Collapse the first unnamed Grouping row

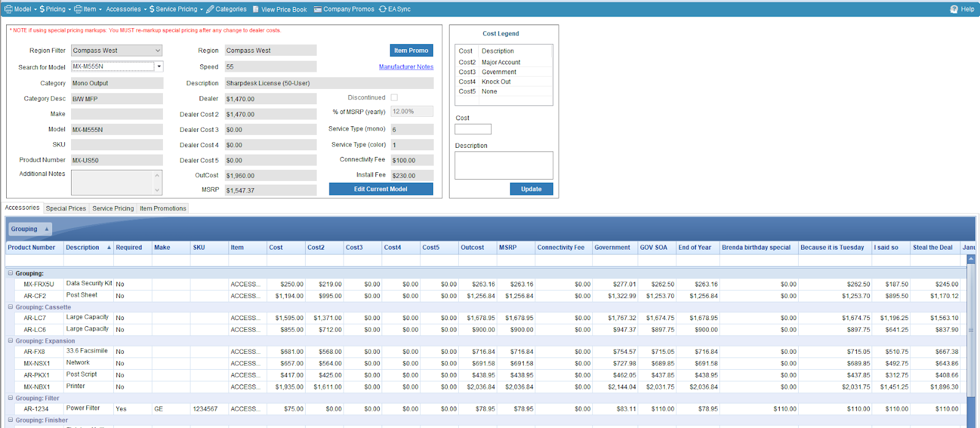tap(10, 273)
